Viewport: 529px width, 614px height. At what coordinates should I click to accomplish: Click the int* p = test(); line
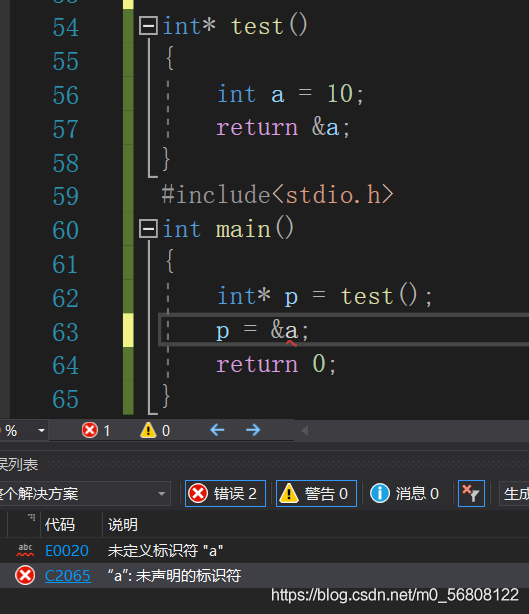click(x=325, y=296)
